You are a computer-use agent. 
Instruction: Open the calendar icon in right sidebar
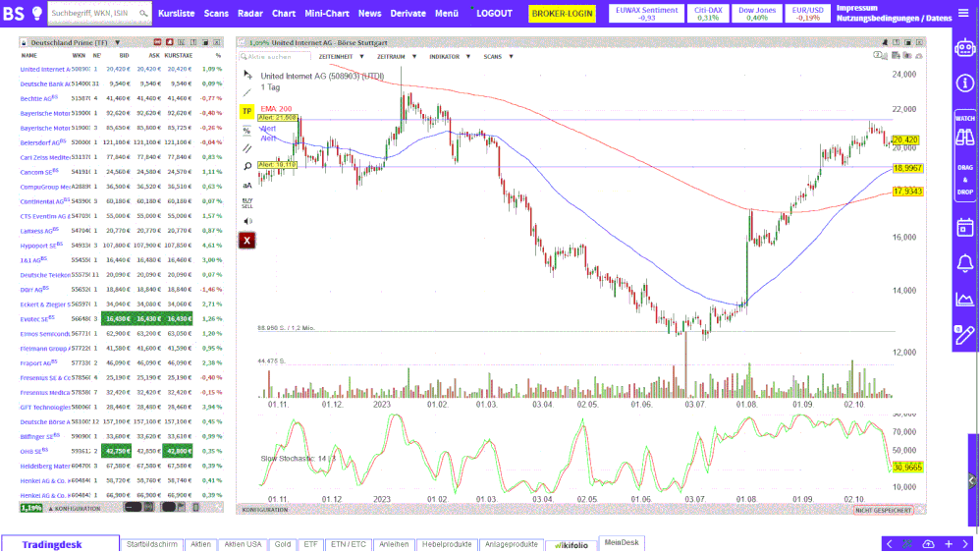tap(964, 227)
